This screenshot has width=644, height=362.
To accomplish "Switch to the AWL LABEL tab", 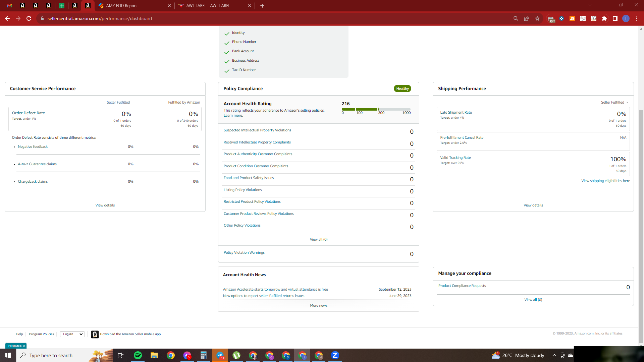I will pyautogui.click(x=215, y=6).
